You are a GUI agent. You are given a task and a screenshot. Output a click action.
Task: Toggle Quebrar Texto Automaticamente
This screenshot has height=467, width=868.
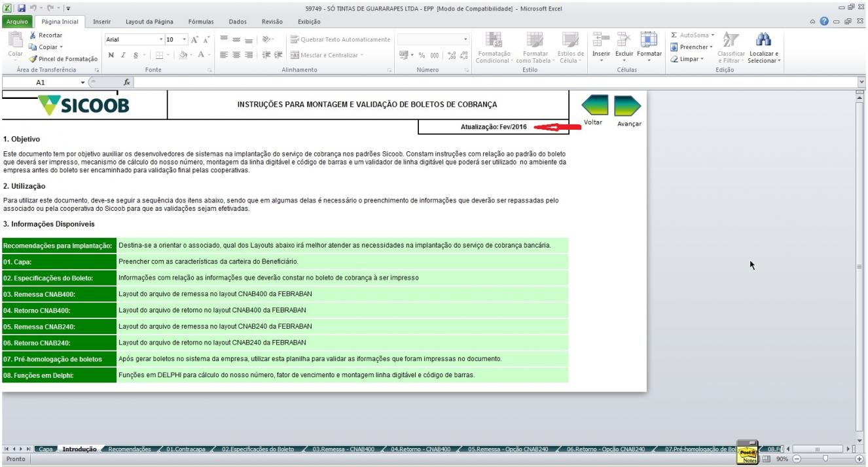340,39
